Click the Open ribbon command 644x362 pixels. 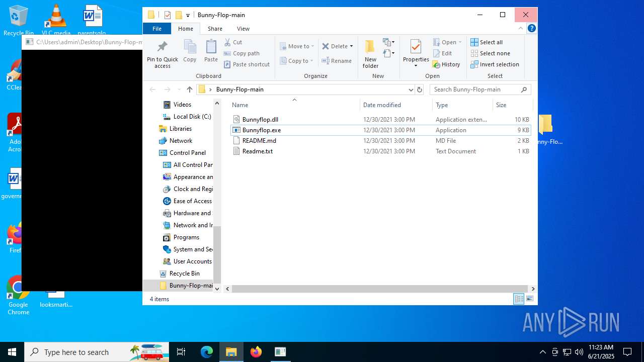447,42
